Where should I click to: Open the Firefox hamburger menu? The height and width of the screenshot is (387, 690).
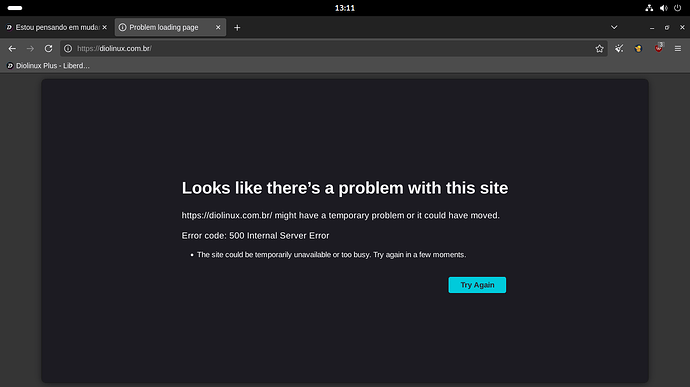tap(678, 48)
